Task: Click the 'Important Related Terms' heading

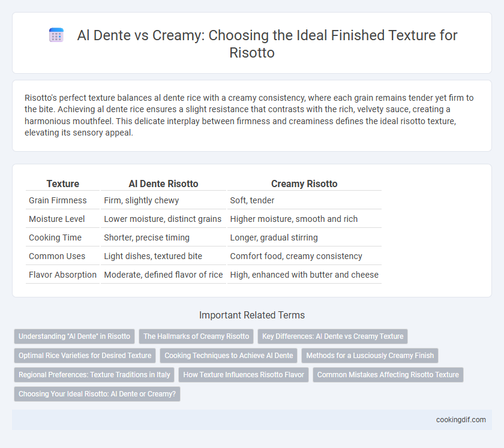Action: click(252, 315)
